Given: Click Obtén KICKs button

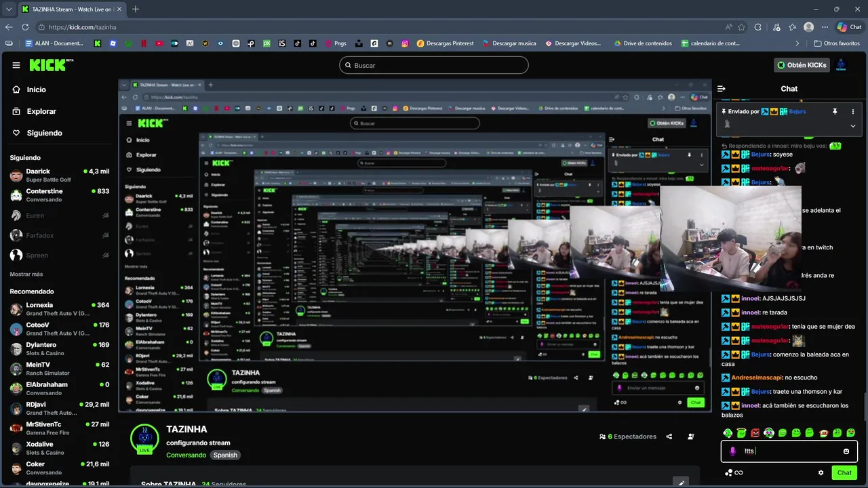Looking at the screenshot, I should (802, 65).
